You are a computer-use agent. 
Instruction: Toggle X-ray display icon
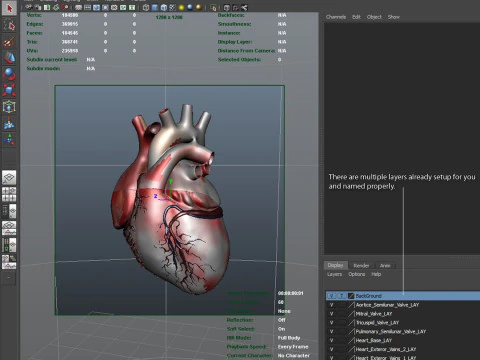click(x=227, y=7)
